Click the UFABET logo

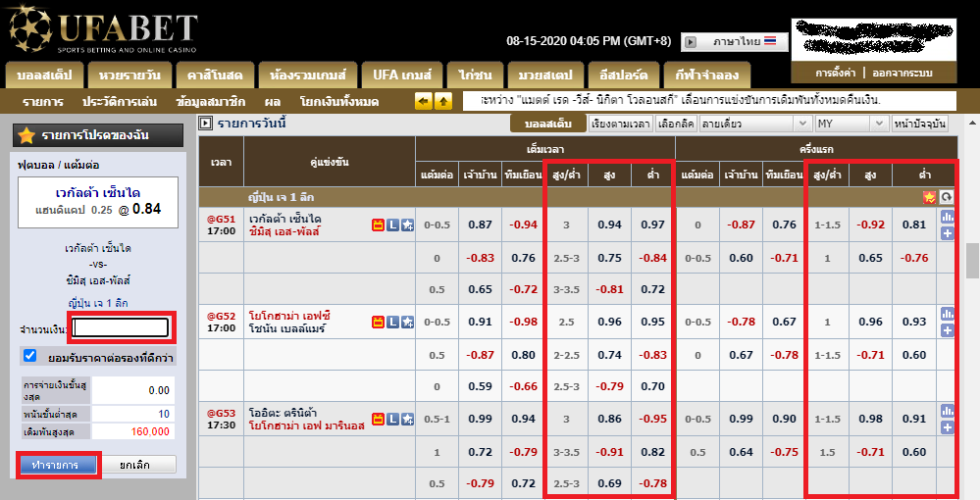(x=104, y=29)
